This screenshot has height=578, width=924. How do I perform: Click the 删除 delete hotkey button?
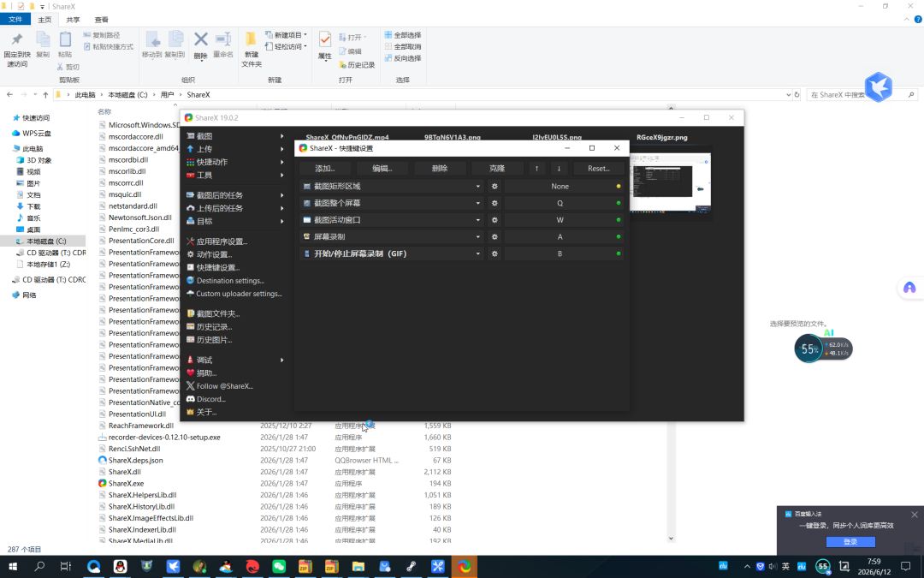click(440, 168)
